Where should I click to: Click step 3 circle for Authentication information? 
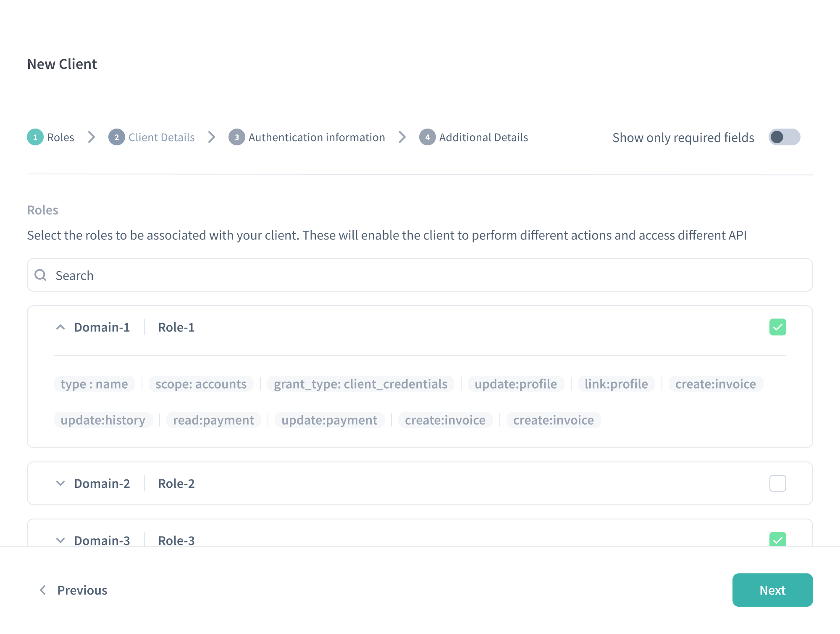click(x=237, y=137)
